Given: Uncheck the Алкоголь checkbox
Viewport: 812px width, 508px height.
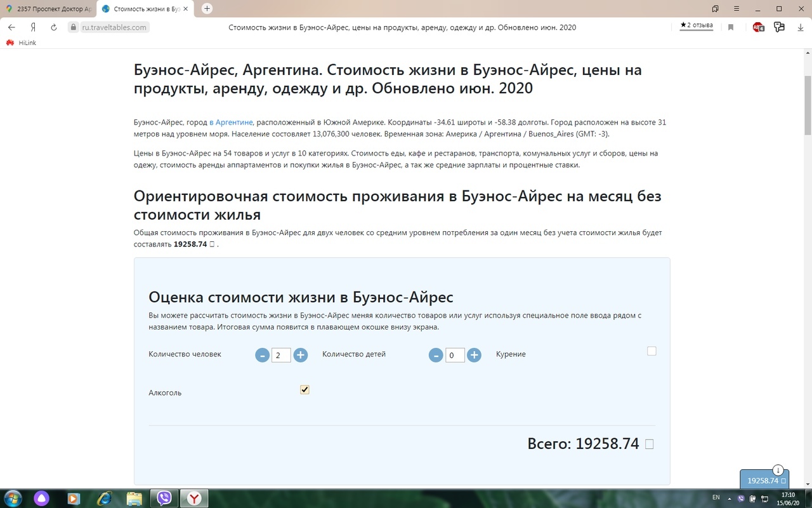Looking at the screenshot, I should [x=304, y=389].
